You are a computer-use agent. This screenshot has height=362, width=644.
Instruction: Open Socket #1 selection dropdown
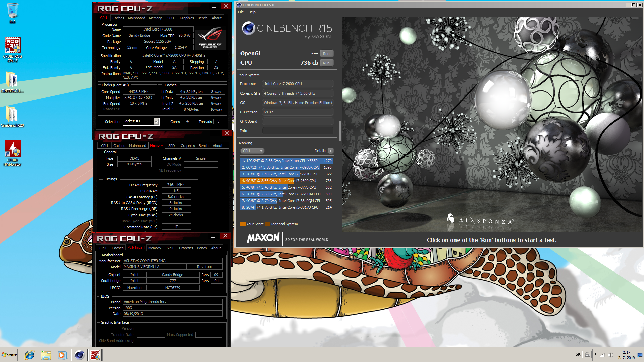(x=156, y=122)
